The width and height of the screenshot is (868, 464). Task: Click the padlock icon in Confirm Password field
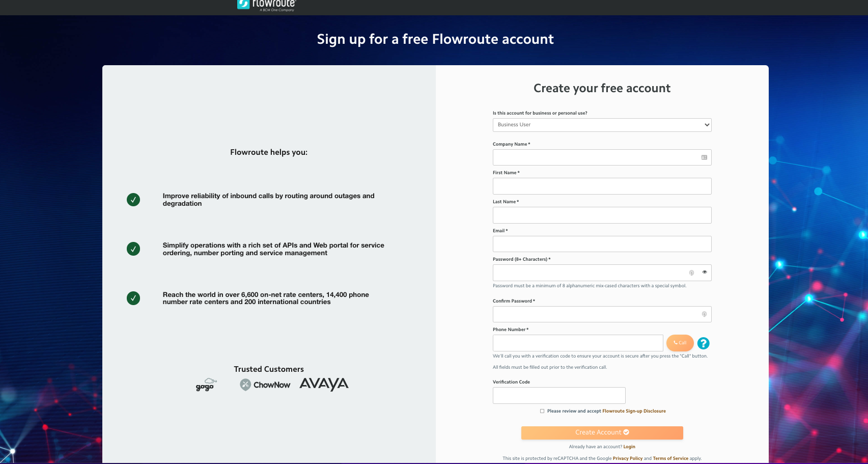pos(704,314)
